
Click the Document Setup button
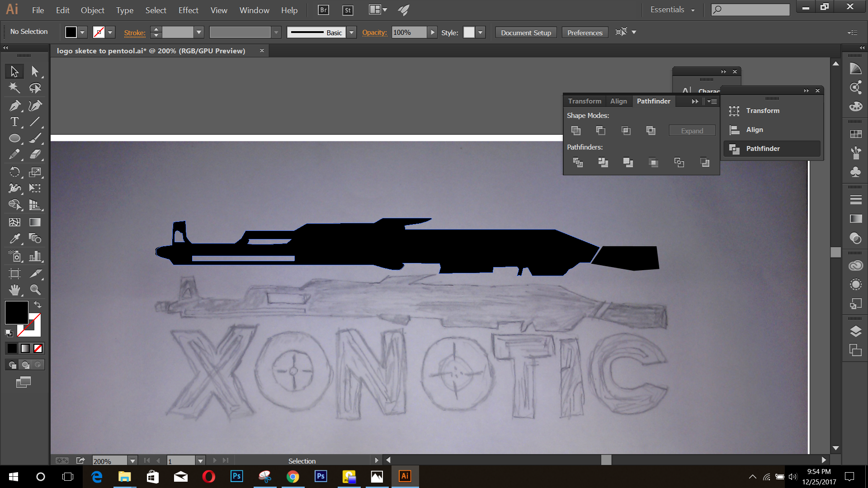tap(526, 33)
